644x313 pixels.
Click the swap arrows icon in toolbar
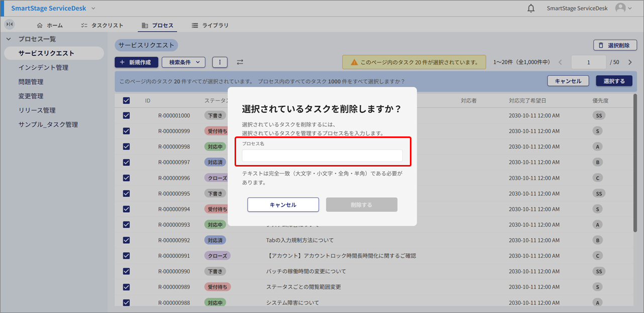(240, 62)
